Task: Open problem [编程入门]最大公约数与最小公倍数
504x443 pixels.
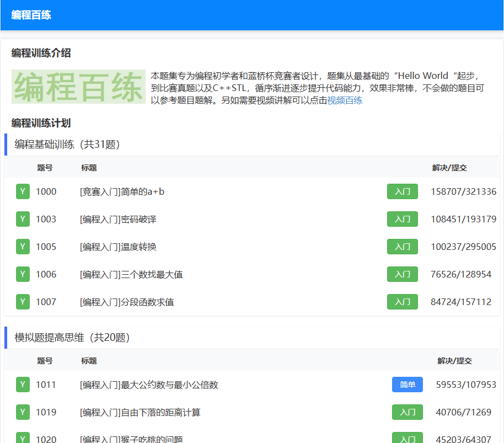Action: (x=149, y=385)
